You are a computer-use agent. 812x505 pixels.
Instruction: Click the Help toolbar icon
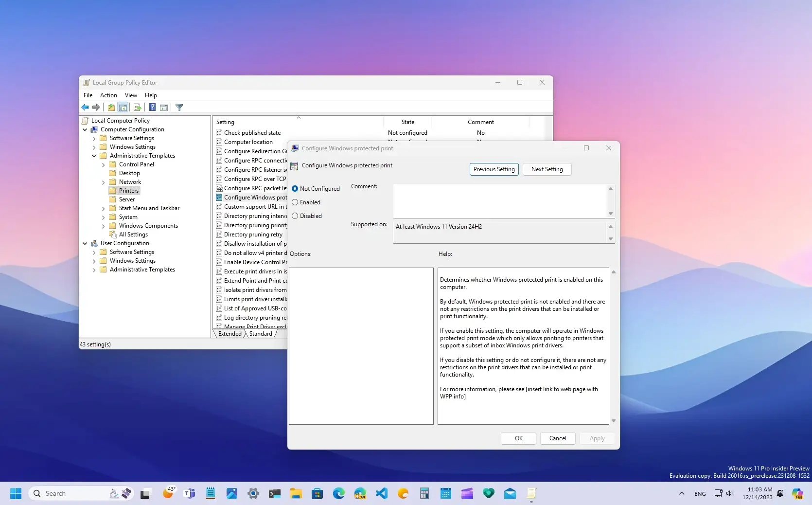click(x=152, y=108)
